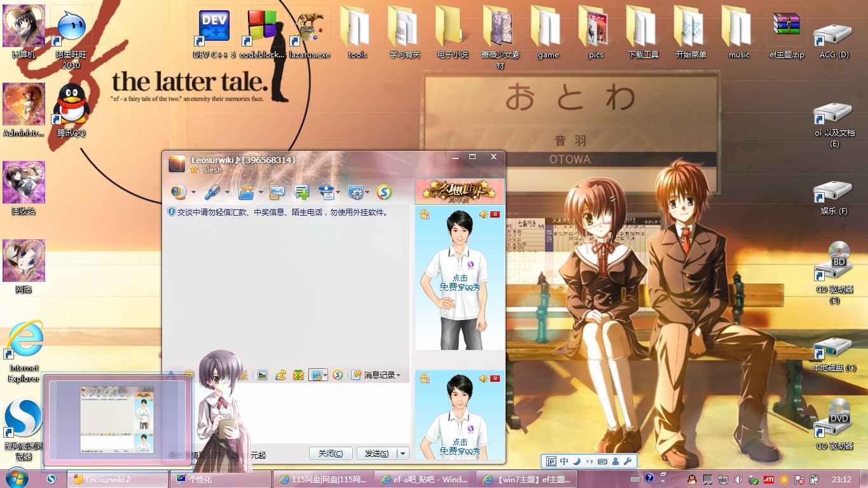
Task: Click the 关闭(C) button
Action: coord(331,454)
